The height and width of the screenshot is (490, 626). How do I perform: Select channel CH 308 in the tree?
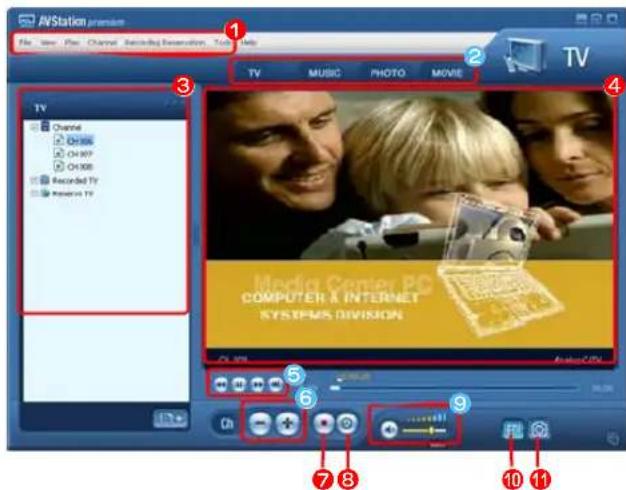point(80,167)
